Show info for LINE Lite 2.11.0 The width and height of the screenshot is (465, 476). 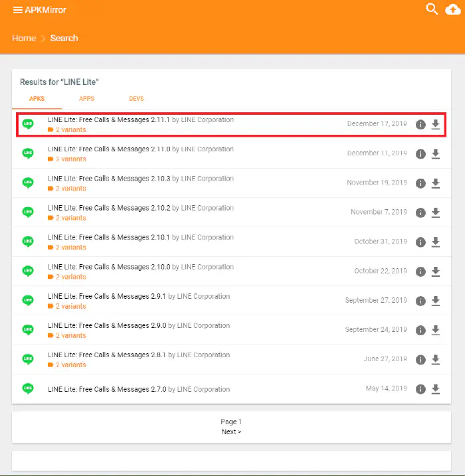(420, 154)
